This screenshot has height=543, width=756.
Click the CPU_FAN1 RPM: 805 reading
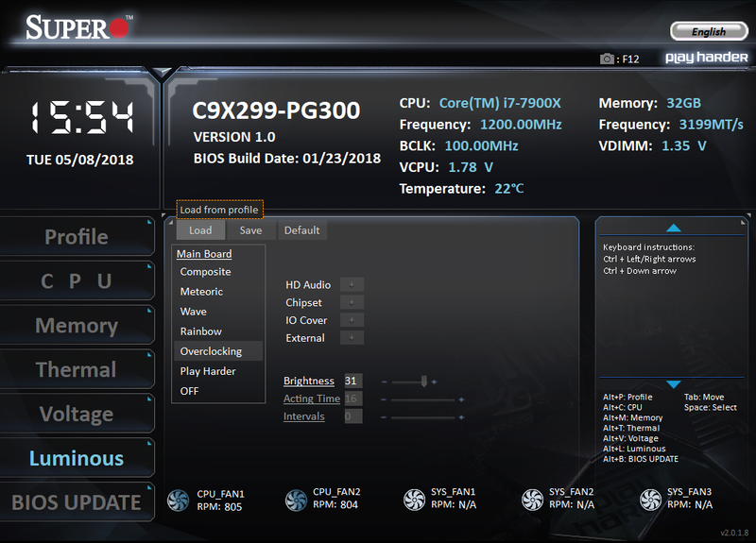[x=219, y=507]
